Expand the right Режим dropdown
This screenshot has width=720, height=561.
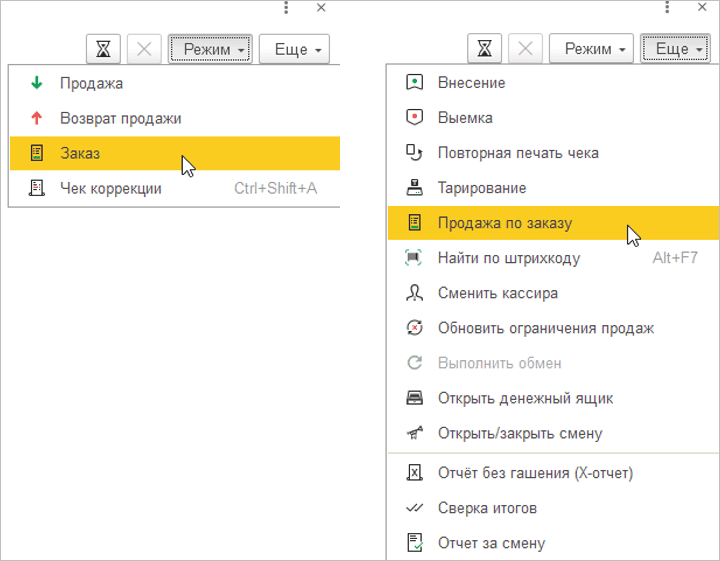click(x=595, y=49)
